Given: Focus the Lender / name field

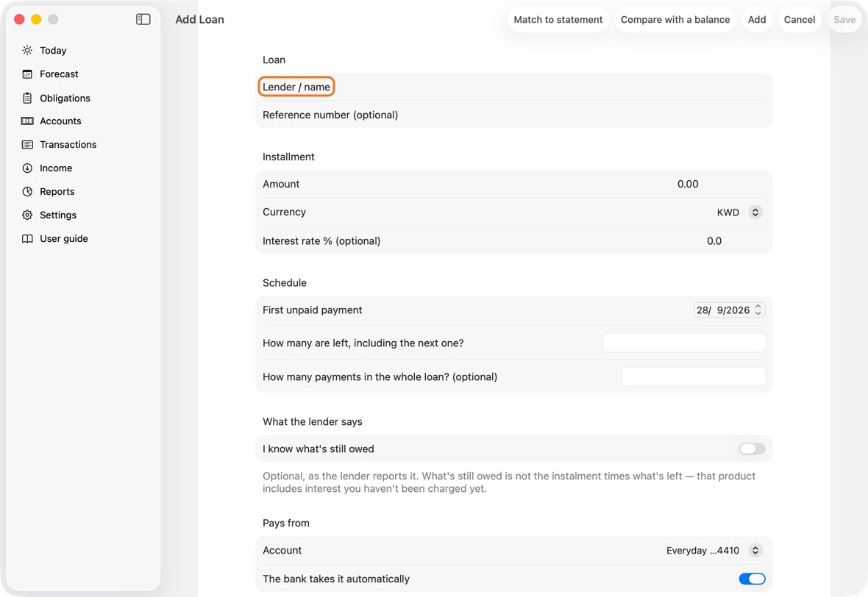Looking at the screenshot, I should click(513, 87).
